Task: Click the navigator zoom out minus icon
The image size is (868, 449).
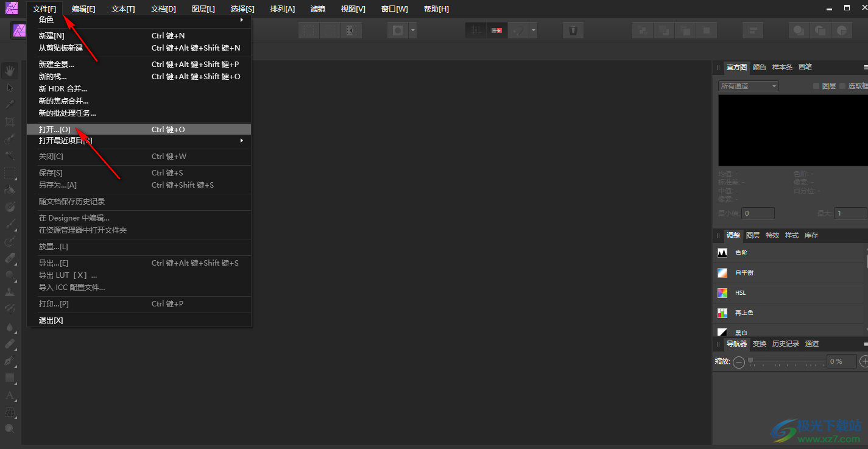Action: pos(739,362)
